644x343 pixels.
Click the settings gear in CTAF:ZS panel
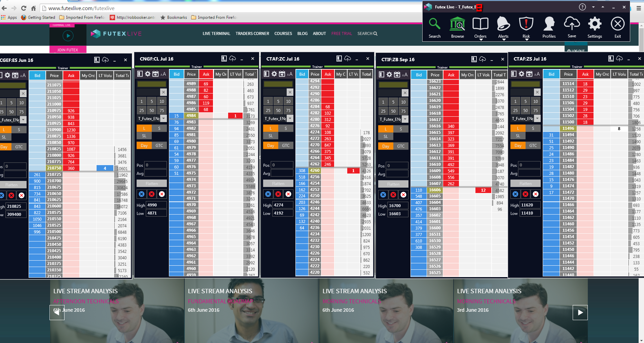522,74
